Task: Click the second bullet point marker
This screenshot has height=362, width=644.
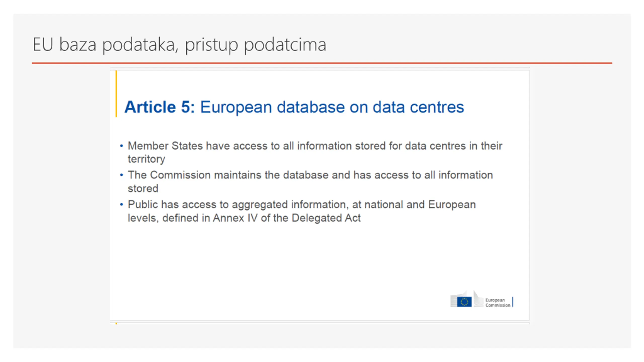Action: [122, 175]
